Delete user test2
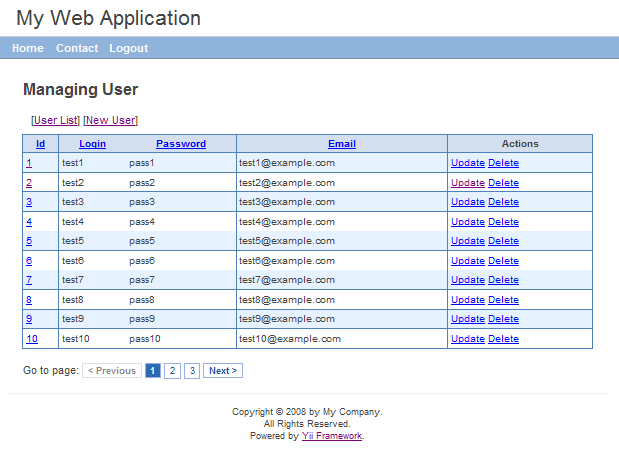Viewport: 619px width, 454px height. pyautogui.click(x=503, y=183)
